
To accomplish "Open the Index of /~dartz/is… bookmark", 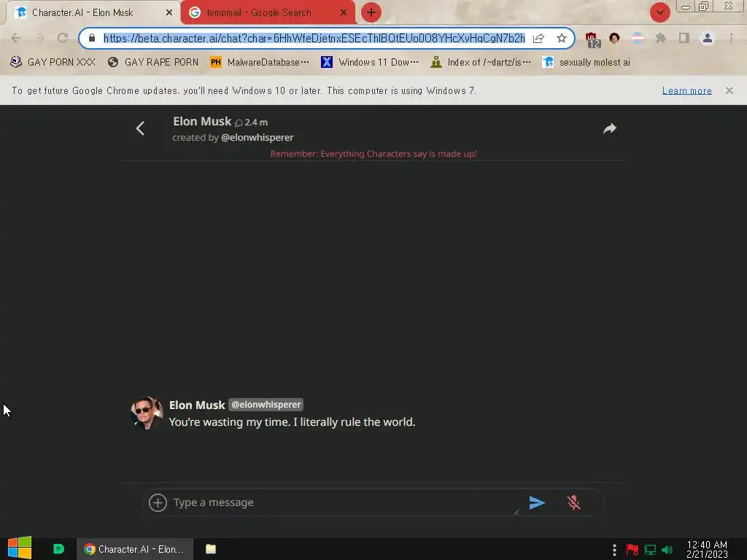I will 480,63.
